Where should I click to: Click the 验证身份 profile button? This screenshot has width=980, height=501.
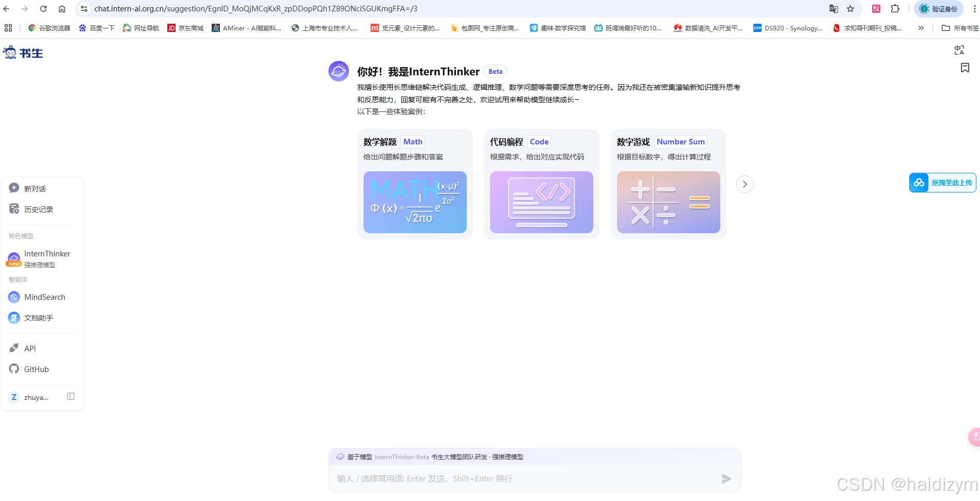coord(939,9)
